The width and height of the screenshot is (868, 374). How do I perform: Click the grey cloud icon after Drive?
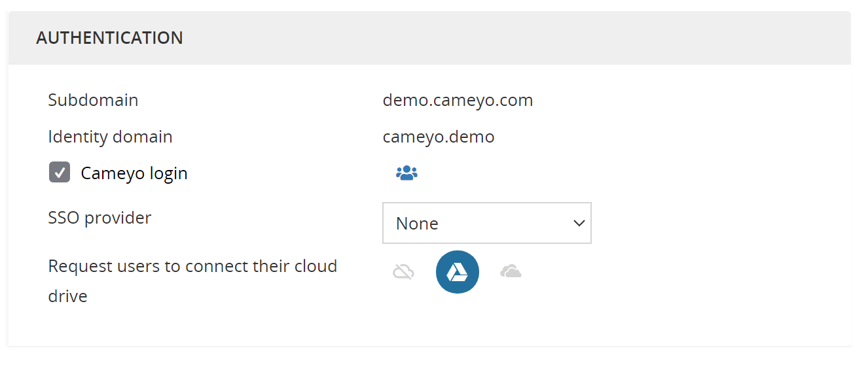pyautogui.click(x=511, y=271)
